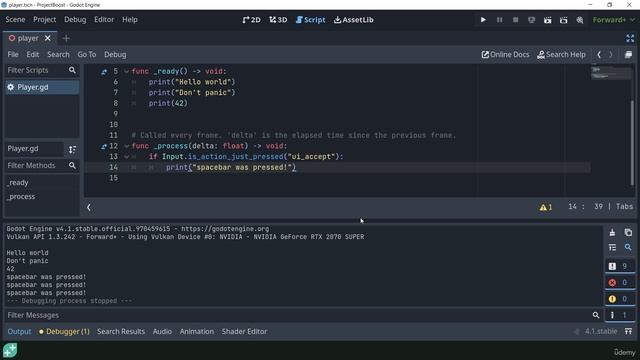Image resolution: width=640 pixels, height=360 pixels.
Task: Collapse the _ready function fold arrow
Action: [x=127, y=71]
